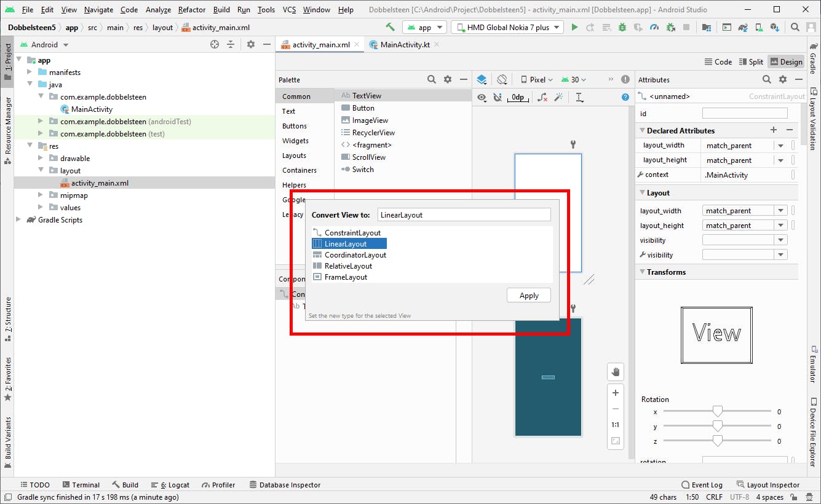821x504 pixels.
Task: Click the Rotation x slider handle
Action: 717,411
